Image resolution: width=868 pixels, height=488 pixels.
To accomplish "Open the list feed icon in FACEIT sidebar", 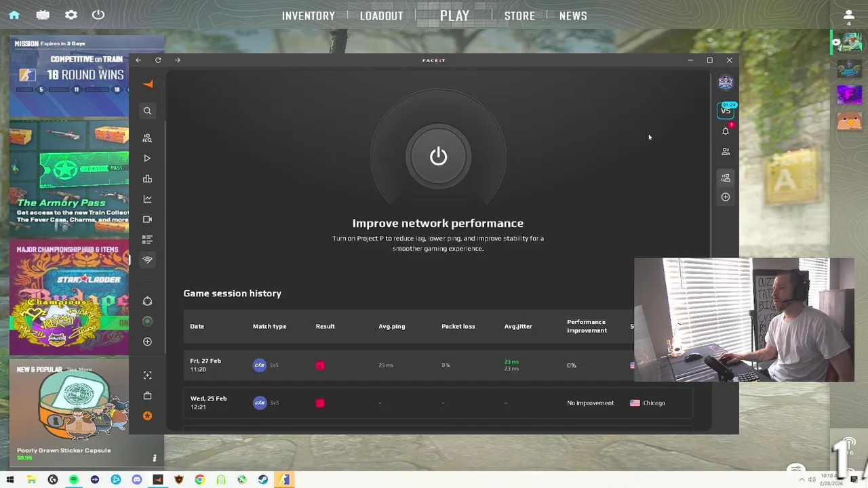I will [x=147, y=240].
